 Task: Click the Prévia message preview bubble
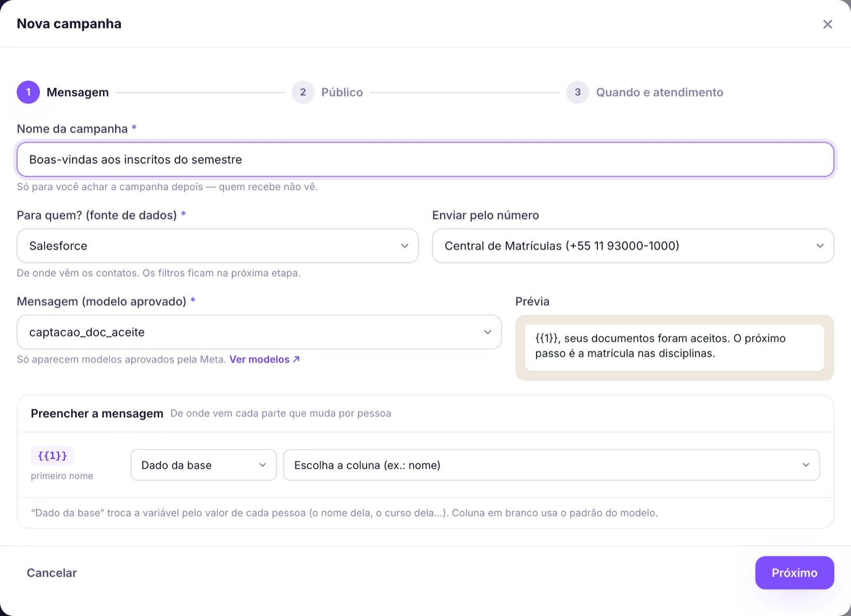(674, 348)
